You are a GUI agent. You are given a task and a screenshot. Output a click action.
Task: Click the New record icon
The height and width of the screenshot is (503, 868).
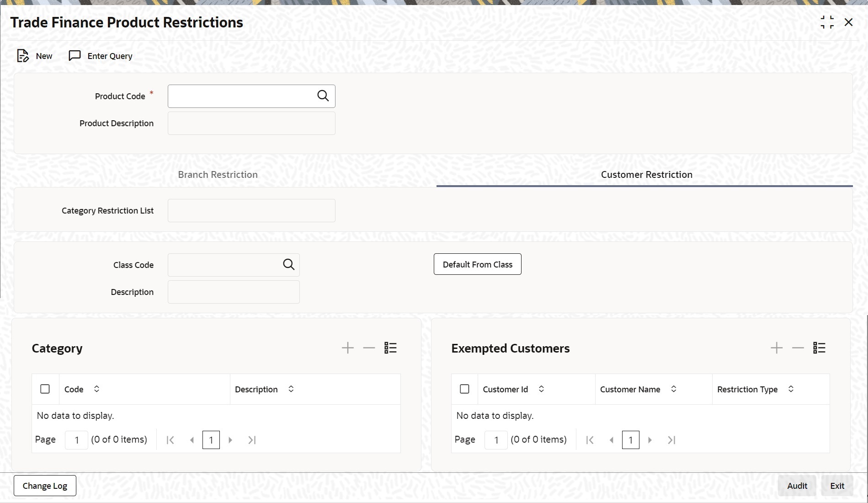[23, 56]
